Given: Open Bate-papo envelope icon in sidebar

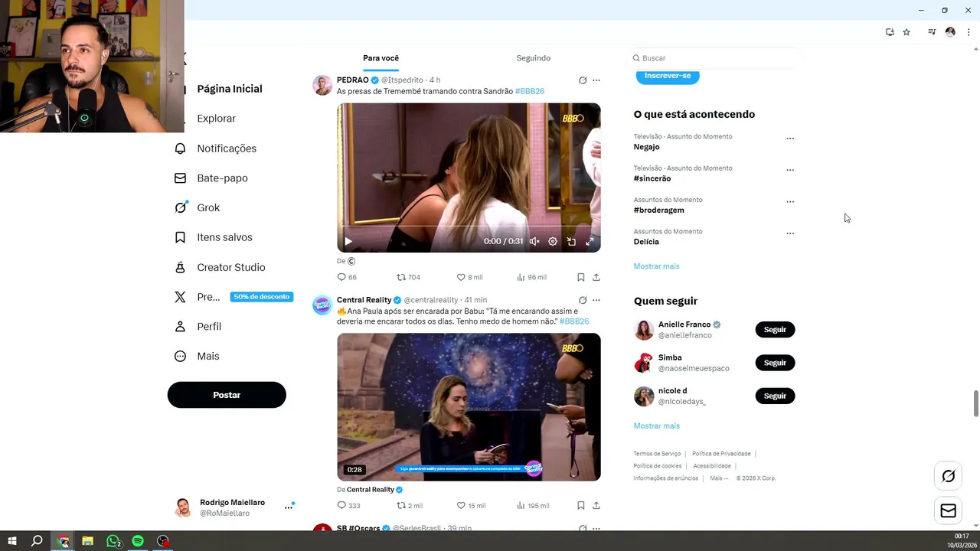Looking at the screenshot, I should [180, 178].
